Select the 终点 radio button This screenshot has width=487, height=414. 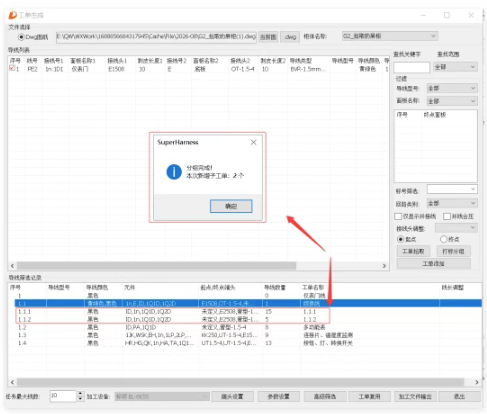[443, 239]
